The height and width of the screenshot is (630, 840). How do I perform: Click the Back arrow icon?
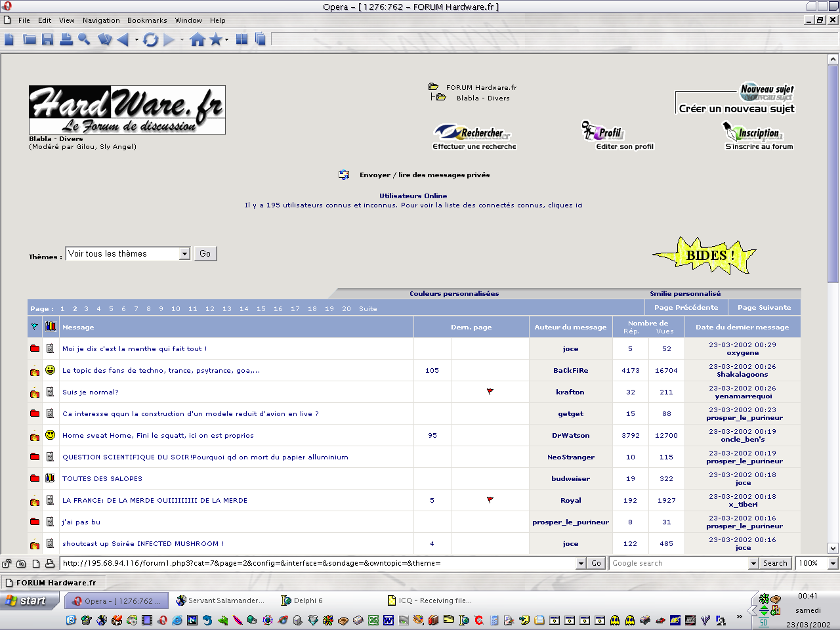tap(123, 40)
